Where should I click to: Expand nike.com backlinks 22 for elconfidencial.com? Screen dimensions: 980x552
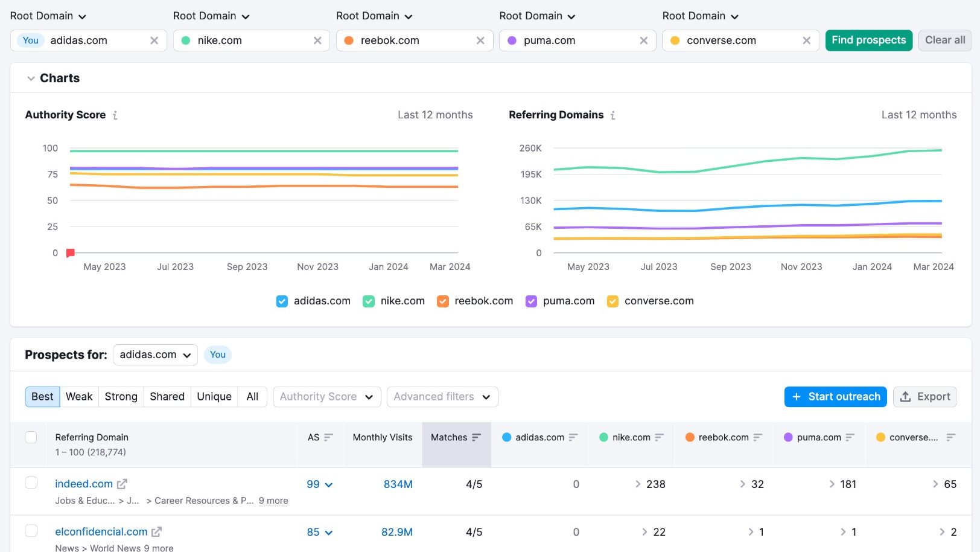654,531
